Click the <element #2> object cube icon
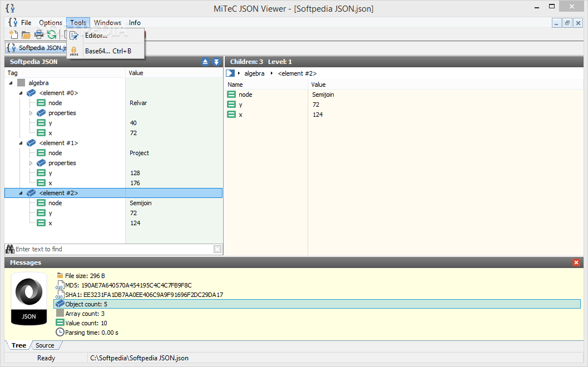Image resolution: width=588 pixels, height=367 pixels. 32,193
